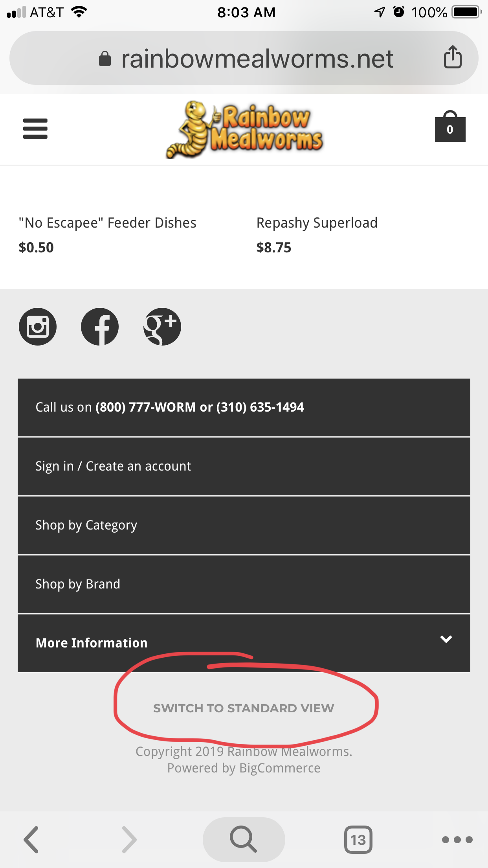Viewport: 488px width, 868px height.
Task: Open the hamburger navigation menu
Action: pos(35,129)
